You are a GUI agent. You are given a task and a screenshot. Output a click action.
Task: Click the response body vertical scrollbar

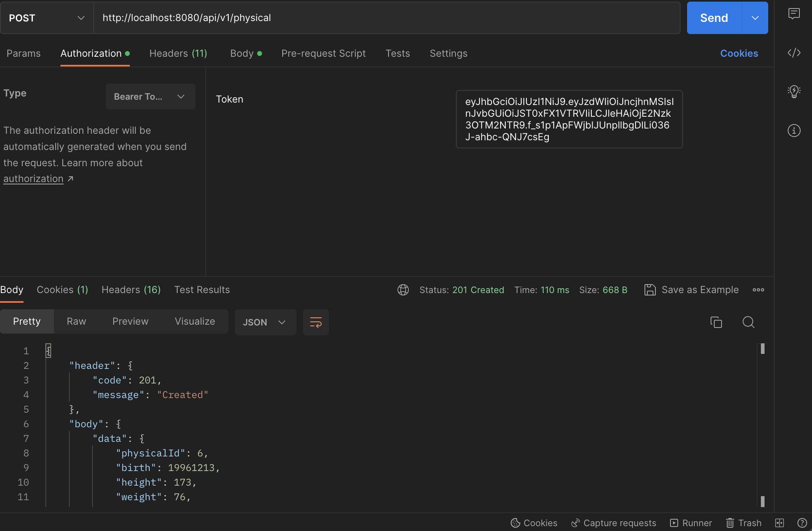point(763,426)
